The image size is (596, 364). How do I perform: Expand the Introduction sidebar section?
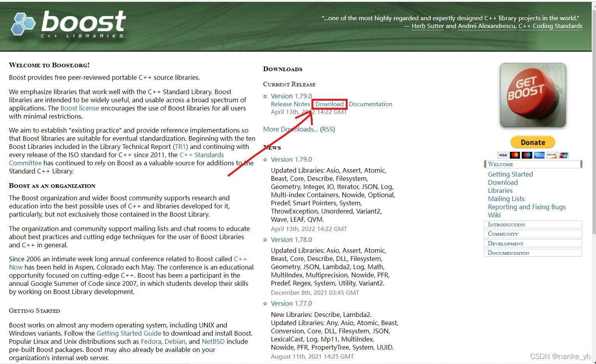click(533, 224)
